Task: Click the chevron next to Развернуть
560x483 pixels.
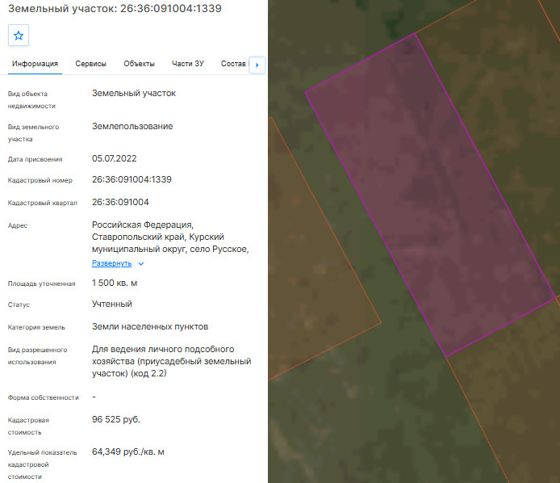Action: (x=141, y=264)
